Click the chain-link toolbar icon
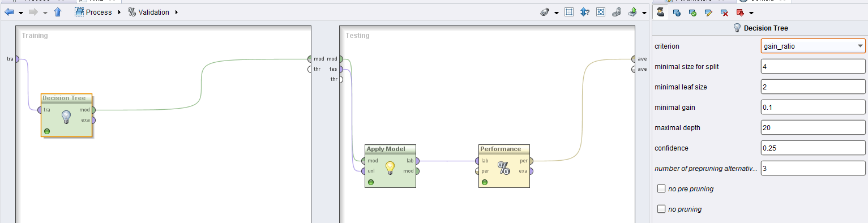Image resolution: width=868 pixels, height=223 pixels. 617,12
